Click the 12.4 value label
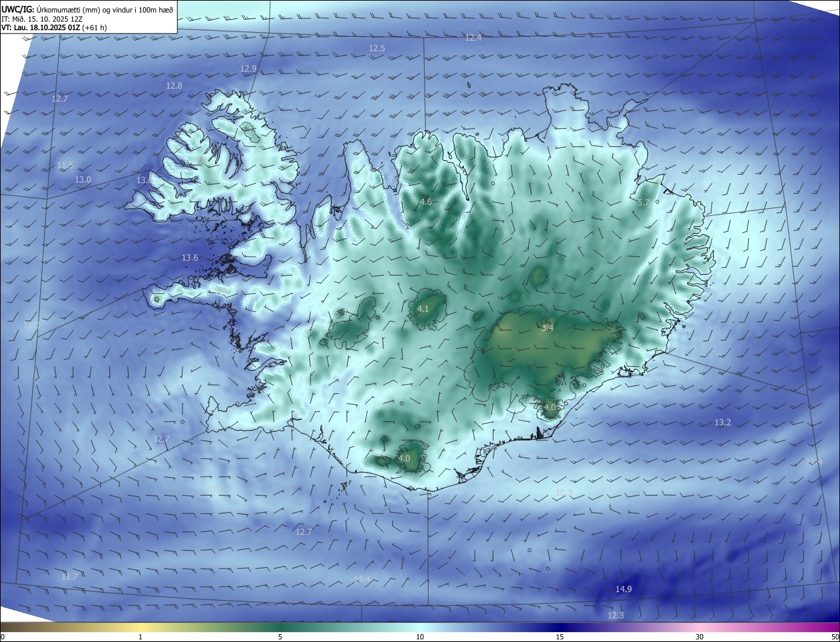Viewport: 840px width, 642px height. pos(473,38)
